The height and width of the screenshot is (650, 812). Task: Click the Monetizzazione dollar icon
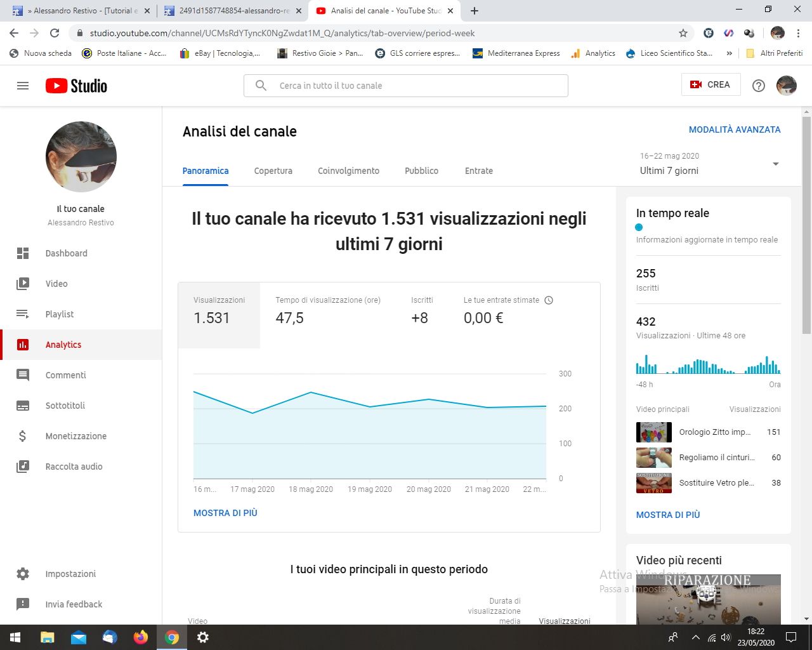(23, 436)
